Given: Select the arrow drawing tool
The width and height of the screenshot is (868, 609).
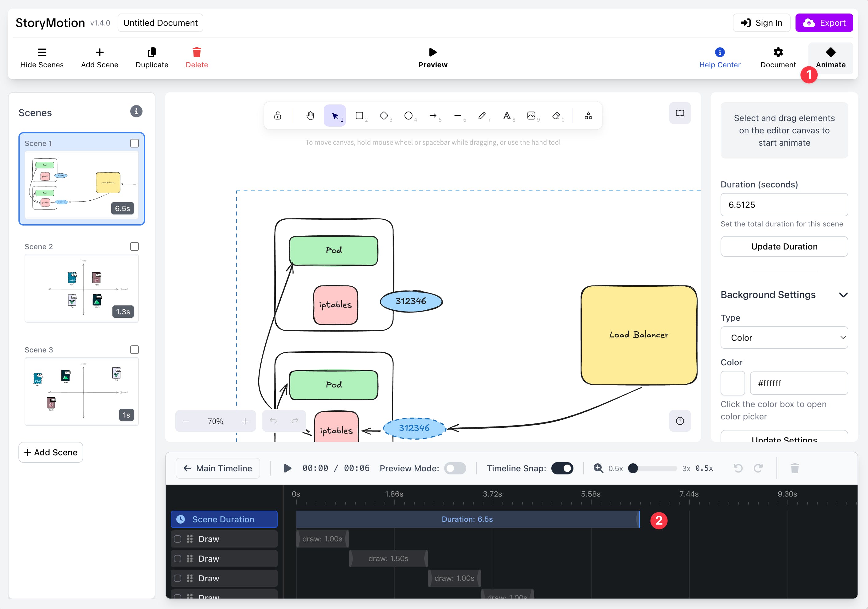Looking at the screenshot, I should tap(433, 115).
